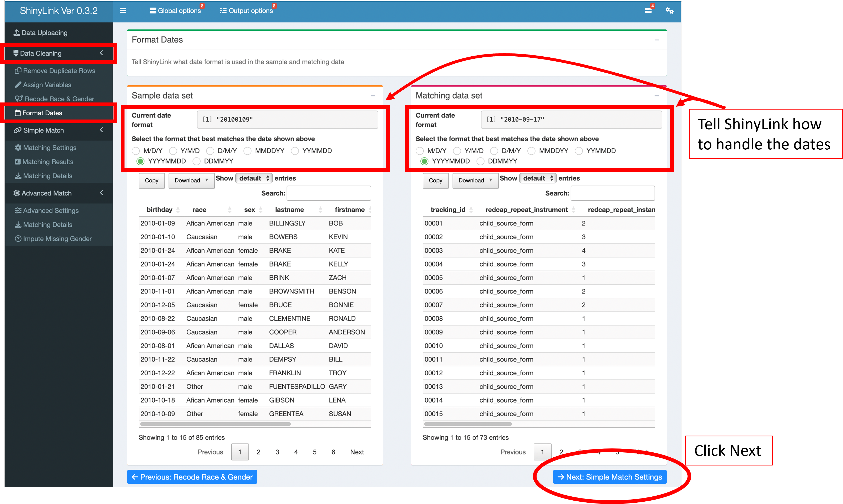Go to page 6 of sample table
843x504 pixels.
[x=333, y=452]
